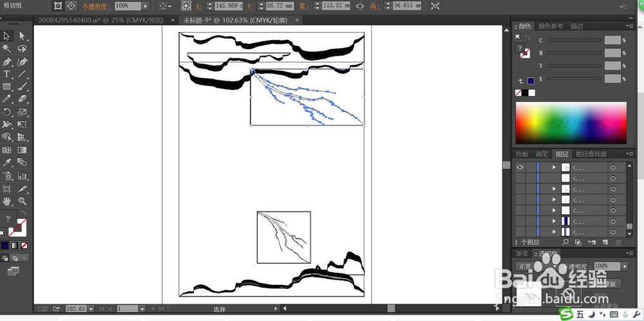Click target circle of the first layer row
Image resolution: width=644 pixels, height=321 pixels.
tap(613, 167)
